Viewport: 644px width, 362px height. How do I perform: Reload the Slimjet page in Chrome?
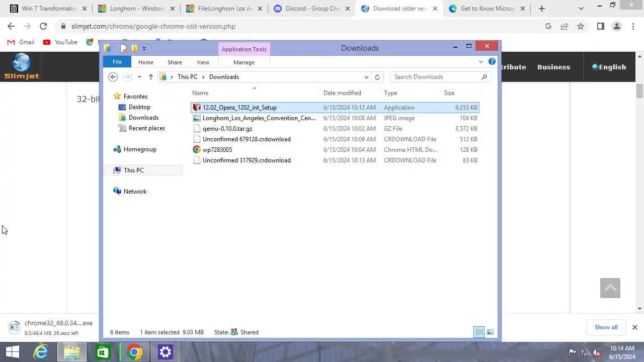click(43, 26)
